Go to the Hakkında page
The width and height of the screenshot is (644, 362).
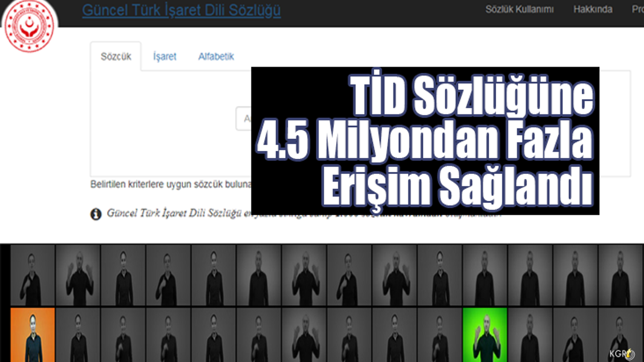[x=593, y=10]
